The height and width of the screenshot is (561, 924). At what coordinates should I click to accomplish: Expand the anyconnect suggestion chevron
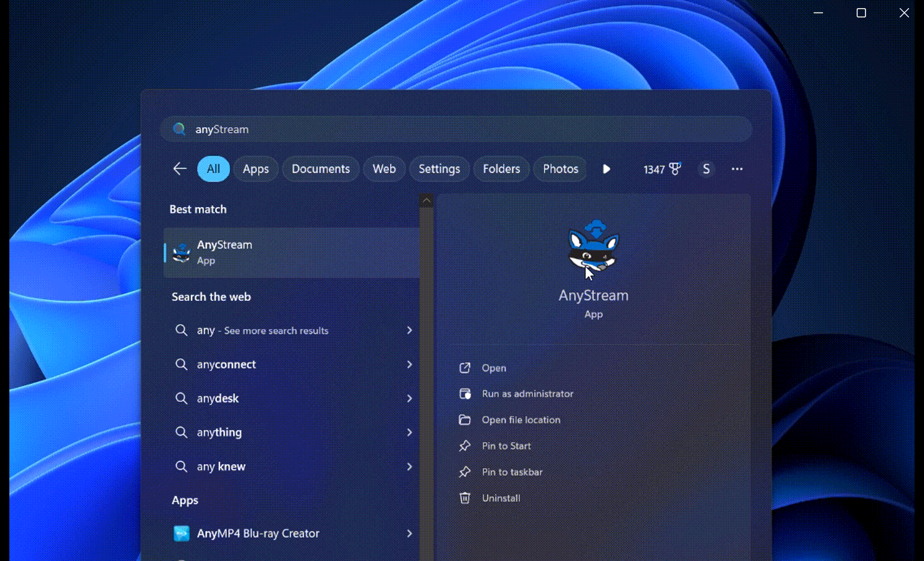[x=410, y=364]
